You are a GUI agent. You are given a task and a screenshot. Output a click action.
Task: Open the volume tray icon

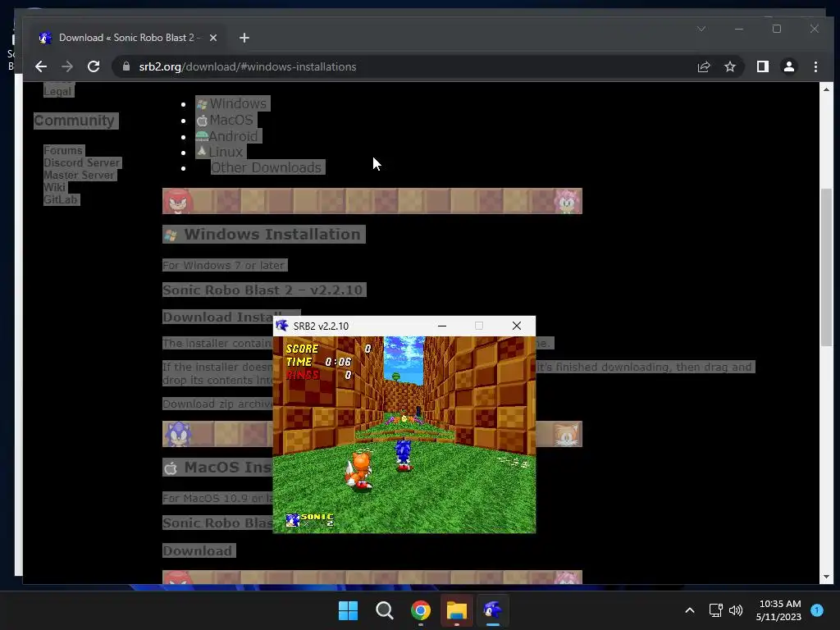pyautogui.click(x=736, y=610)
